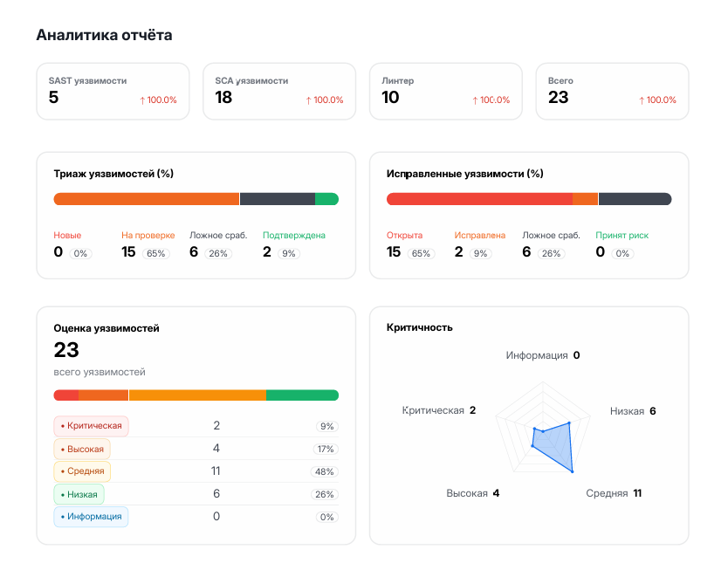Select the На проверке triage status

click(148, 236)
